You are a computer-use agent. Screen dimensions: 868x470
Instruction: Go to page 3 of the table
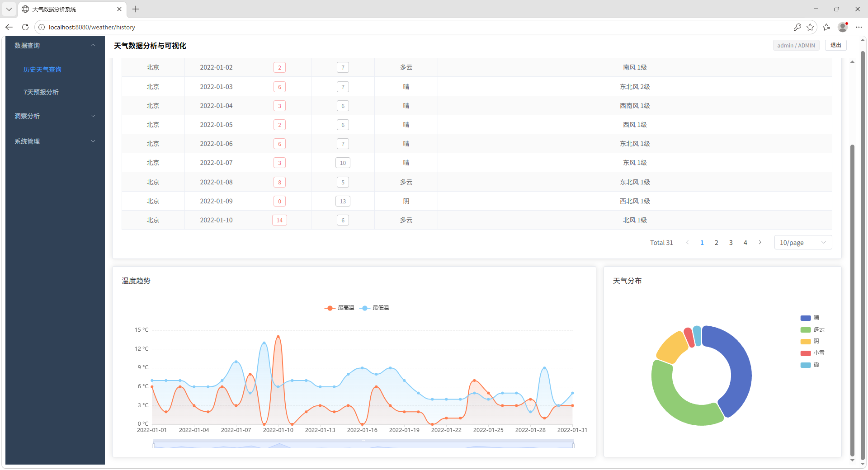click(x=731, y=243)
